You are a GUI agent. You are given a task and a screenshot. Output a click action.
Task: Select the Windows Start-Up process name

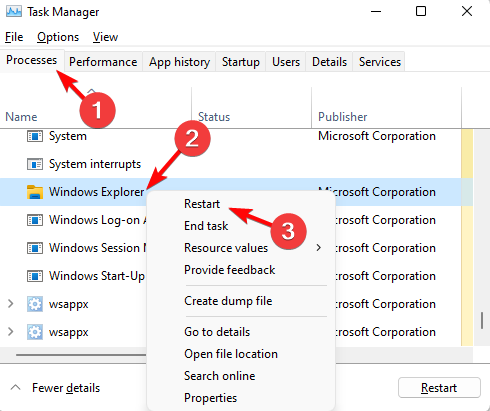coord(97,276)
